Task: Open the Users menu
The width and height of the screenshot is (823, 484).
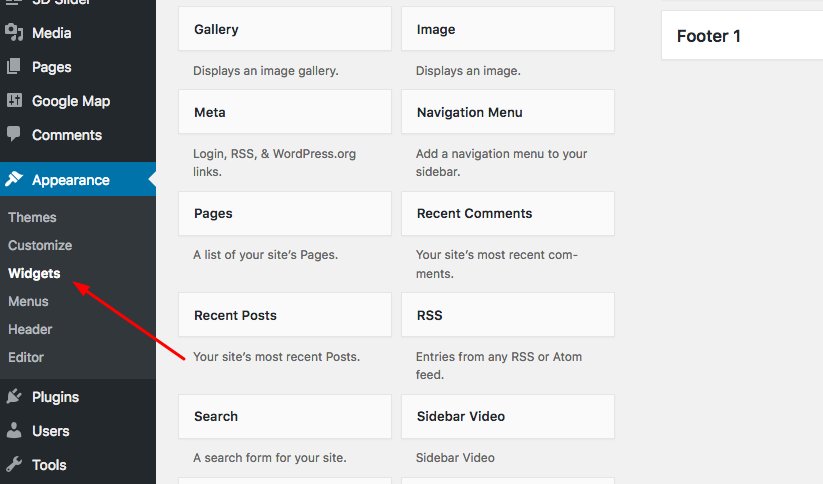Action: pos(78,431)
